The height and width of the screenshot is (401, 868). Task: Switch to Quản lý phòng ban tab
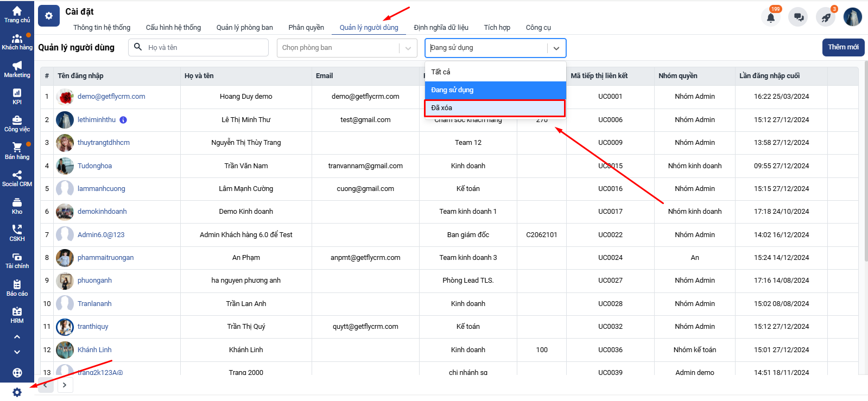click(244, 28)
